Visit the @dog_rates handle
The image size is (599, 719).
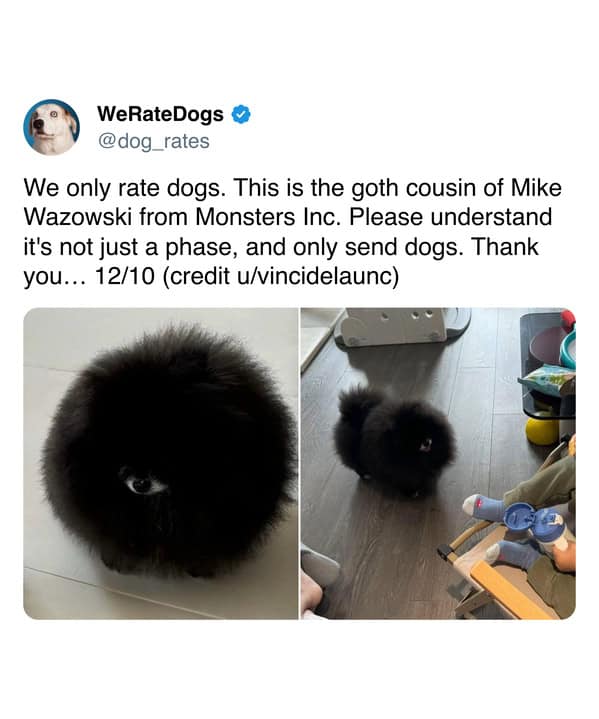[153, 141]
